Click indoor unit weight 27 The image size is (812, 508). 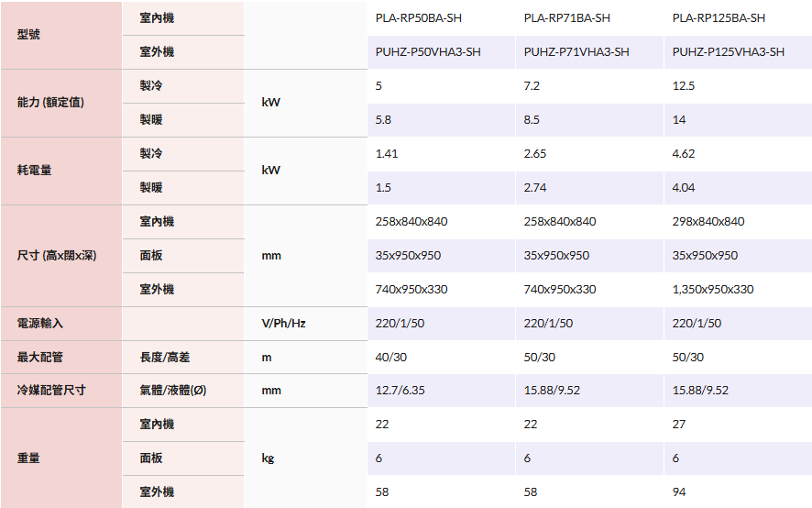tap(679, 425)
